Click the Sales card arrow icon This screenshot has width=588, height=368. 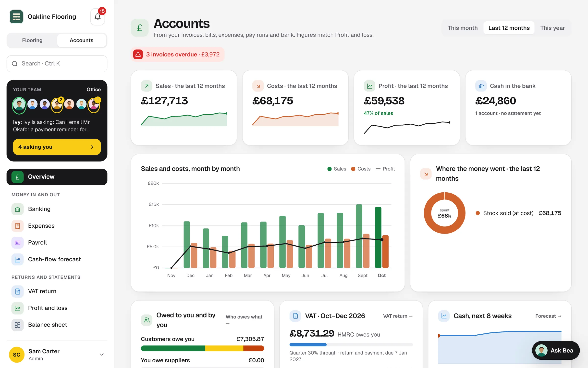point(147,86)
